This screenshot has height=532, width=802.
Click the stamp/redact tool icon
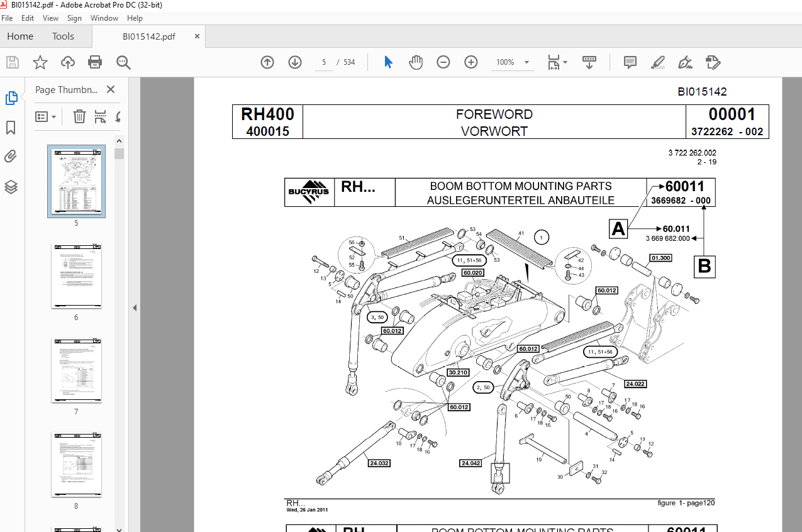(x=713, y=62)
